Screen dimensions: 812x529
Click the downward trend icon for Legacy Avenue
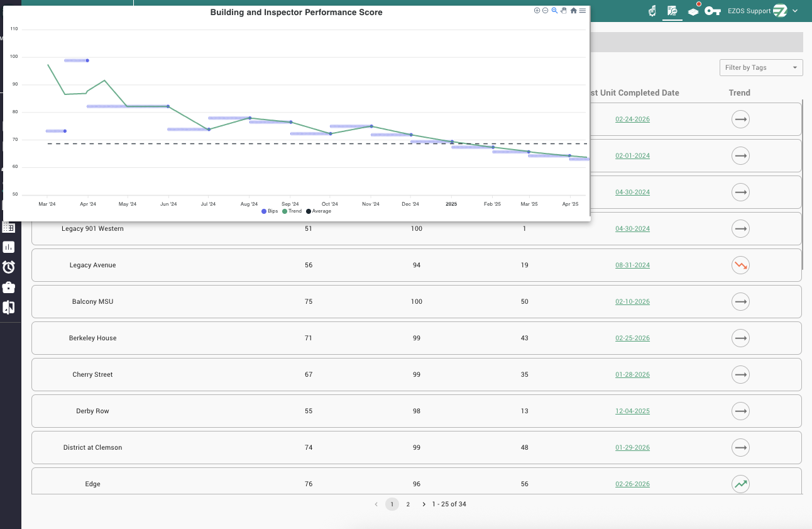pyautogui.click(x=741, y=265)
